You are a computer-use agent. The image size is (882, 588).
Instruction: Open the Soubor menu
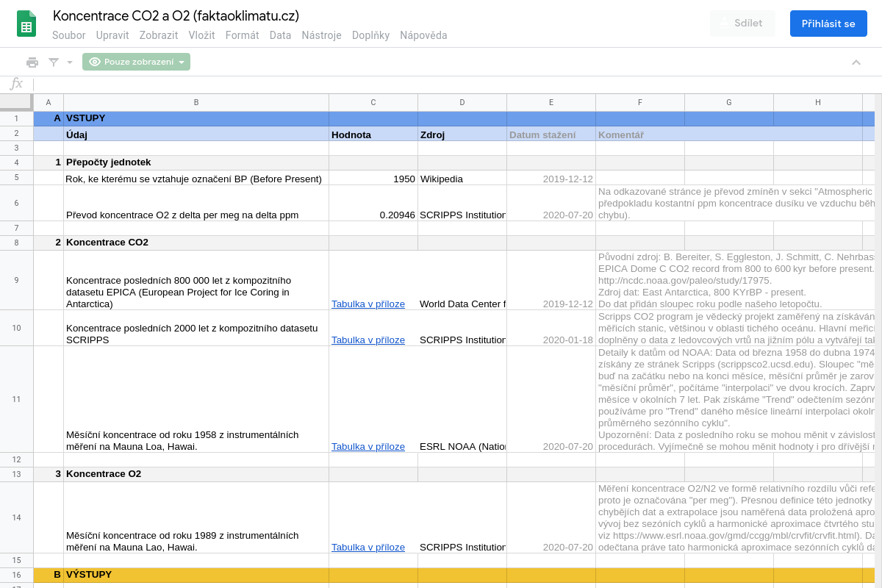point(69,35)
